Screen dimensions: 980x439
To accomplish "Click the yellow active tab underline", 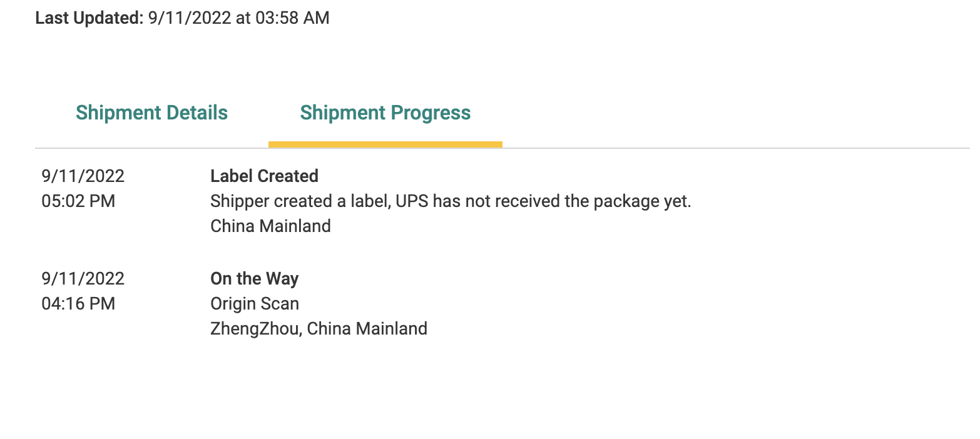I will coord(385,144).
